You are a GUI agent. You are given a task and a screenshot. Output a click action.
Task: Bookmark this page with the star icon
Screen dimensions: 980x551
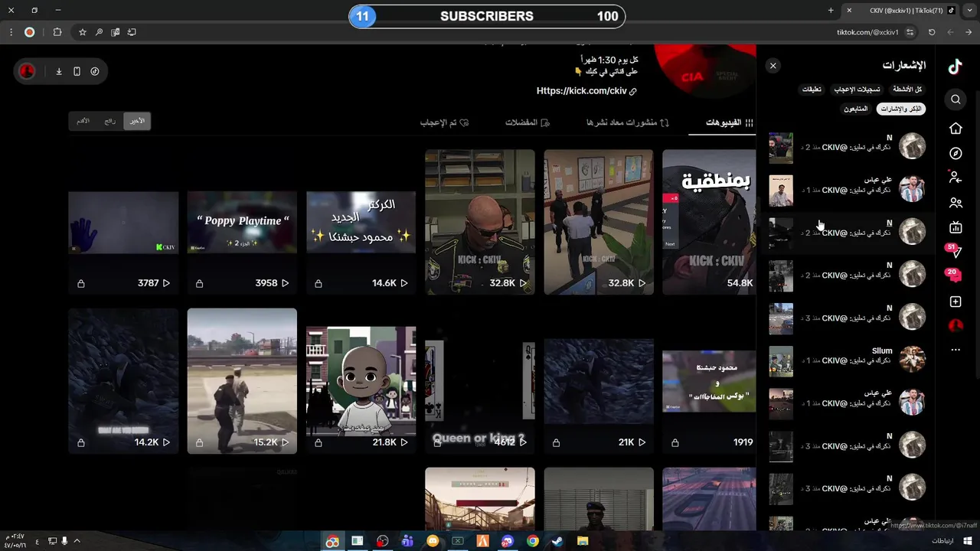tap(83, 32)
